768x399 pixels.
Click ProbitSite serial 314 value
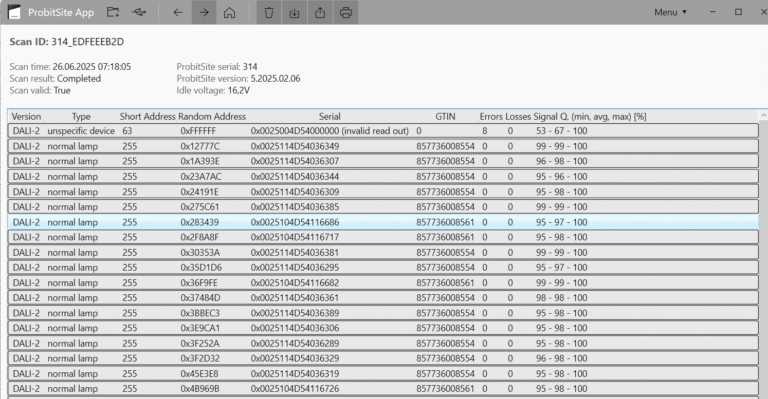coord(250,67)
